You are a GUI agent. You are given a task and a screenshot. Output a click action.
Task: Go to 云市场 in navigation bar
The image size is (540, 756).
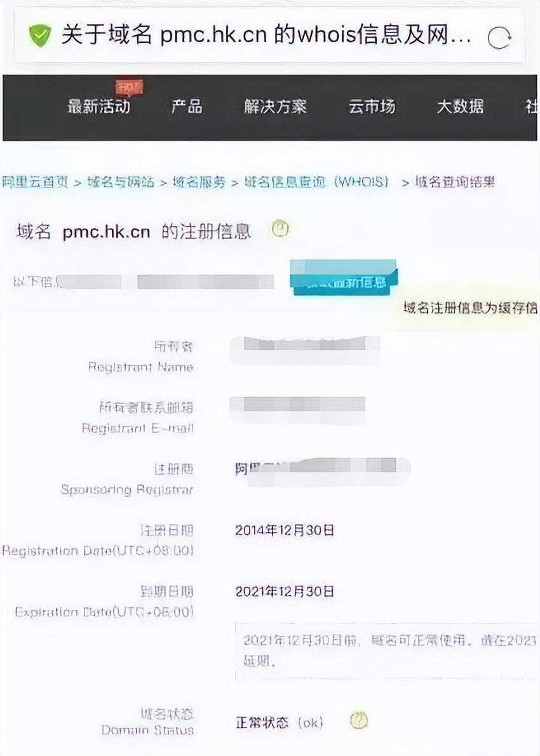pyautogui.click(x=372, y=106)
